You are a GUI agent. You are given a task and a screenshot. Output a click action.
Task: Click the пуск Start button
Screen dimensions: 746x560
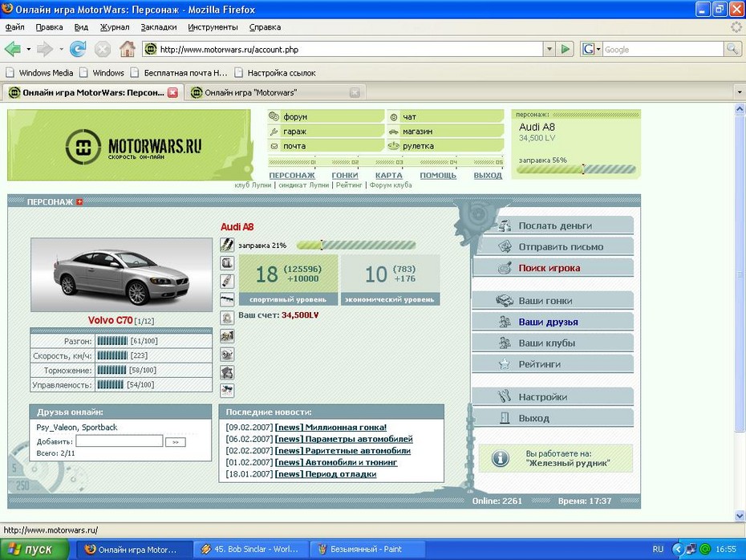coord(35,550)
